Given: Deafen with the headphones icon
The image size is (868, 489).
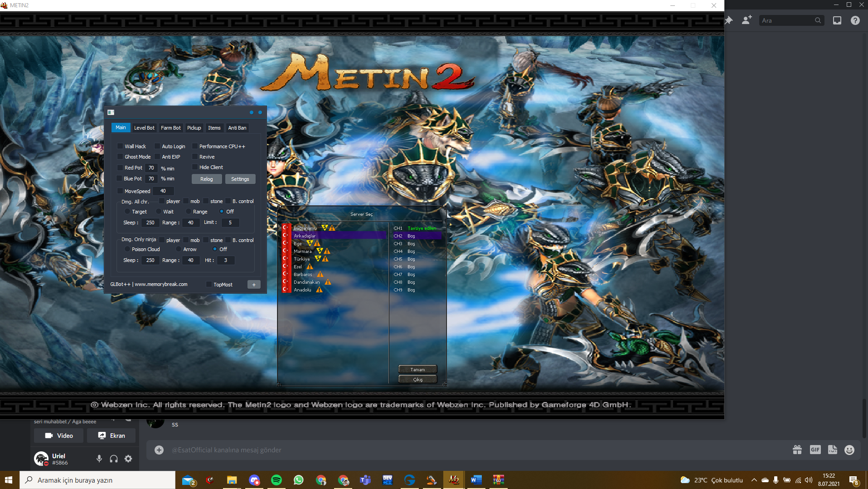Looking at the screenshot, I should point(114,459).
